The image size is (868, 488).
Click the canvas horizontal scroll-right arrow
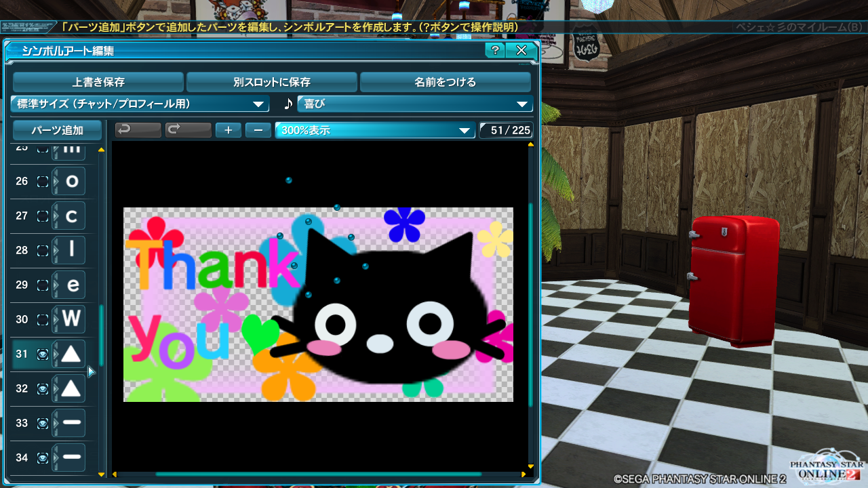(524, 474)
